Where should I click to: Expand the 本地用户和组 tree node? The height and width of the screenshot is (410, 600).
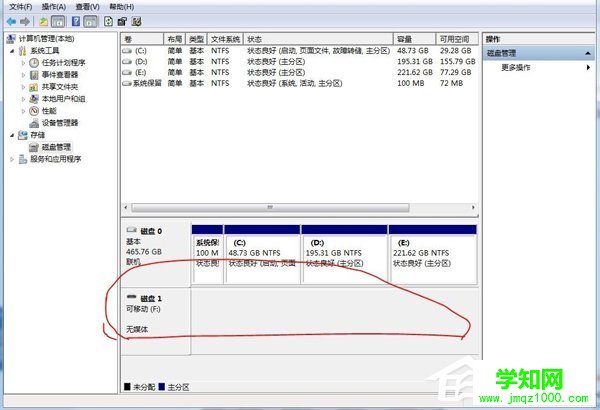(x=23, y=99)
